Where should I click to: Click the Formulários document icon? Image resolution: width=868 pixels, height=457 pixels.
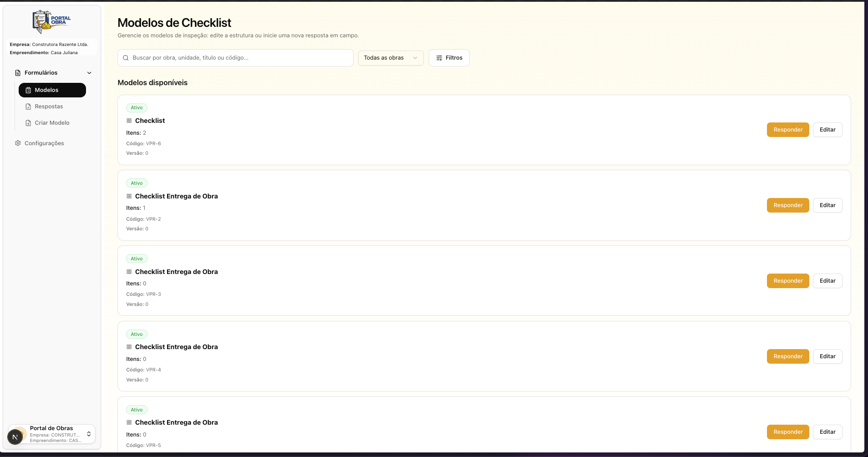pos(18,73)
